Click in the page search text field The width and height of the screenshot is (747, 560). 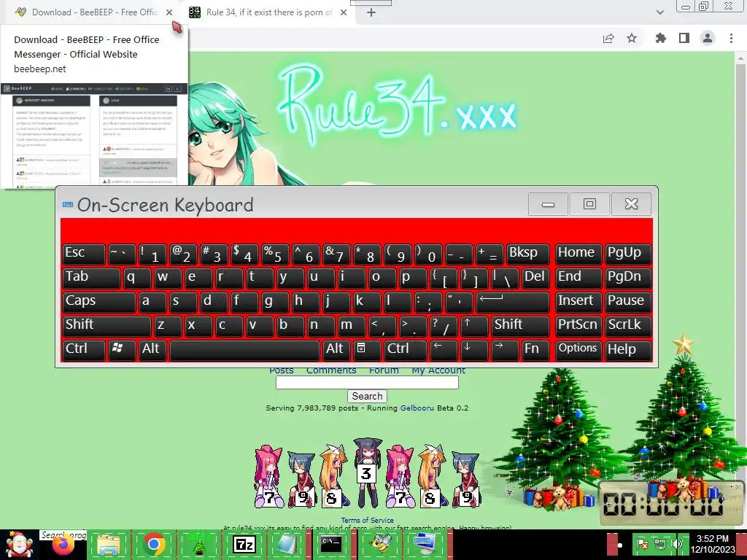point(367,382)
